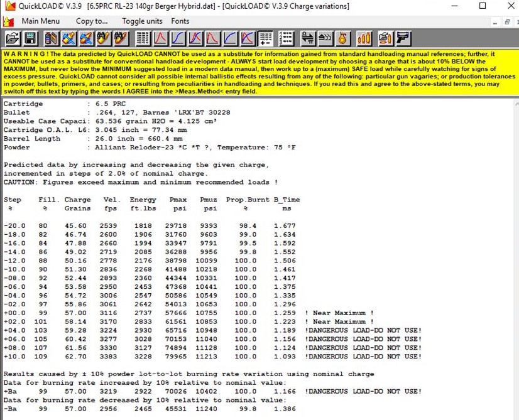Open the first blue velocity curve chart
The width and height of the screenshot is (519, 420).
point(178,38)
